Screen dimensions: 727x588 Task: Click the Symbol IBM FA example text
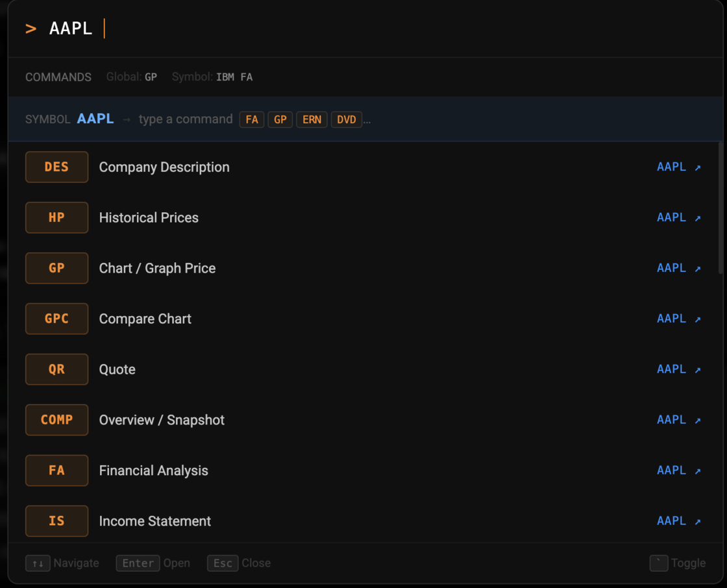[212, 77]
